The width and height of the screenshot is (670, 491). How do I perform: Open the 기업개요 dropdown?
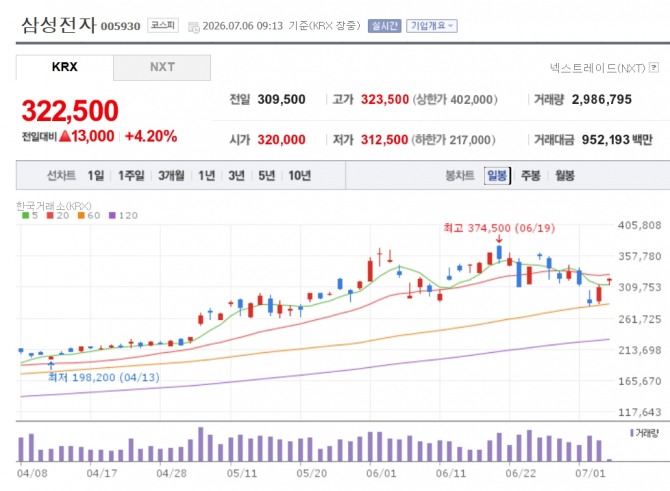tap(432, 26)
